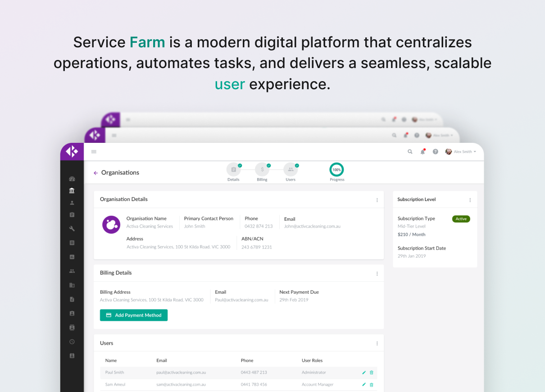545x392 pixels.
Task: Open the bar chart sidebar icon
Action: (72, 257)
